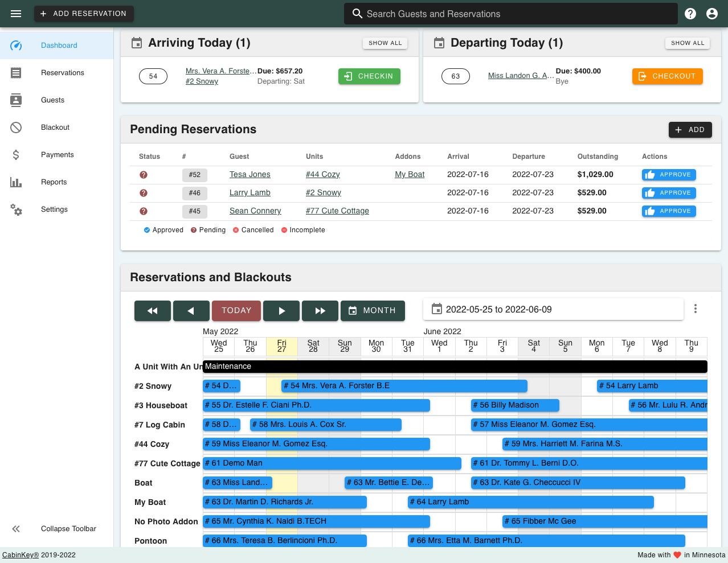The image size is (728, 563).
Task: Open Settings using the gears icon
Action: click(17, 209)
